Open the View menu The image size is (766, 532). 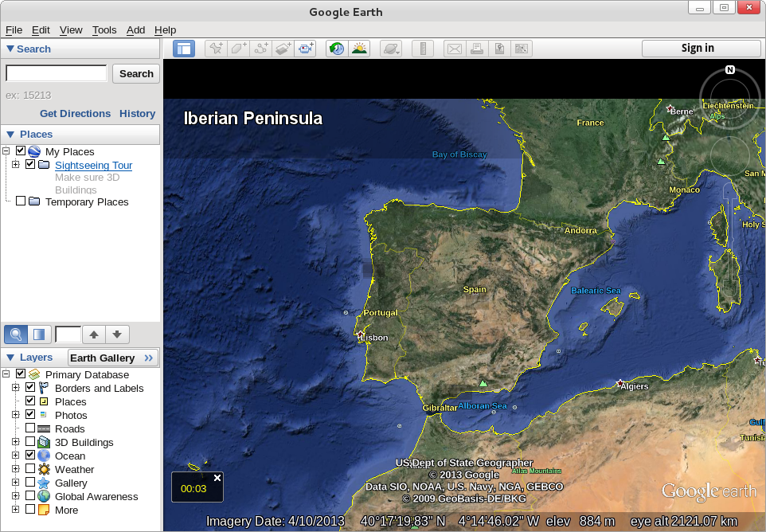pyautogui.click(x=71, y=29)
